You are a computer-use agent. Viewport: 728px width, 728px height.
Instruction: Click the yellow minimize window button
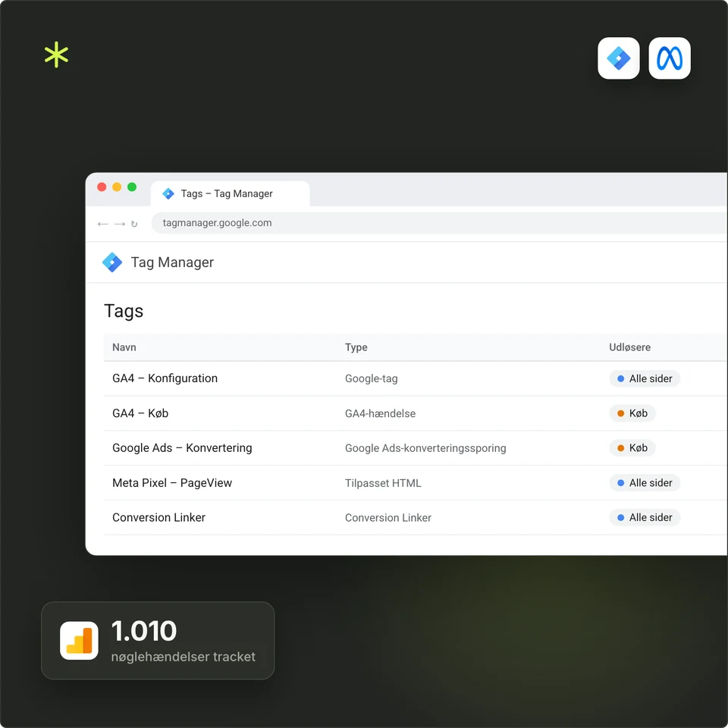(117, 187)
